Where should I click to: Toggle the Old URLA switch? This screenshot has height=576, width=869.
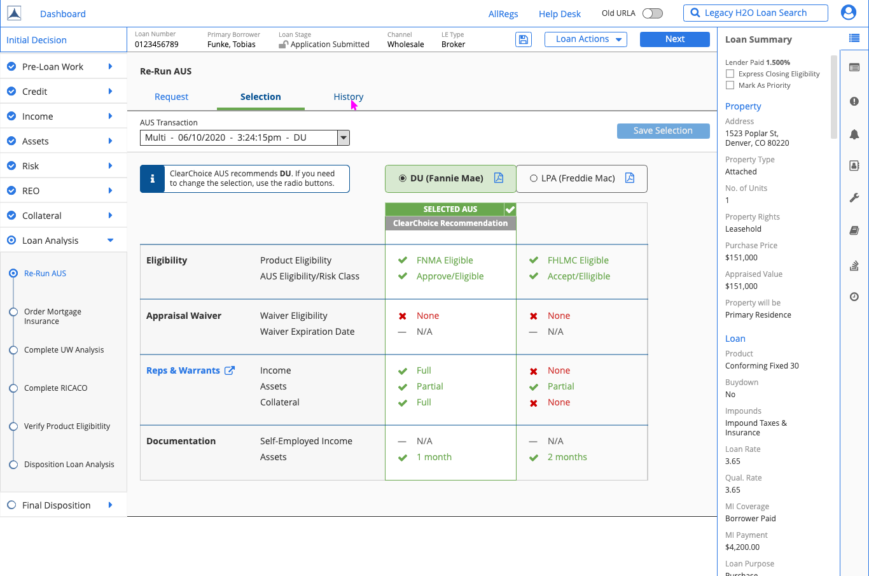pyautogui.click(x=653, y=14)
